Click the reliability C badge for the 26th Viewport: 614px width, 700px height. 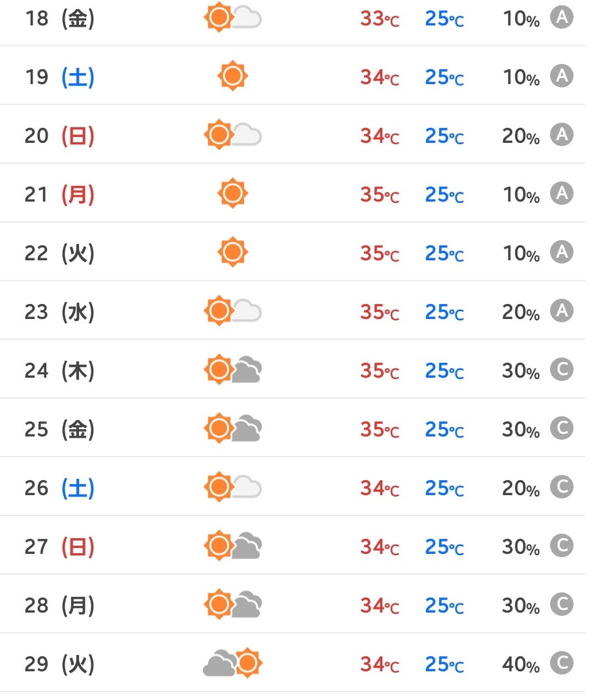561,487
